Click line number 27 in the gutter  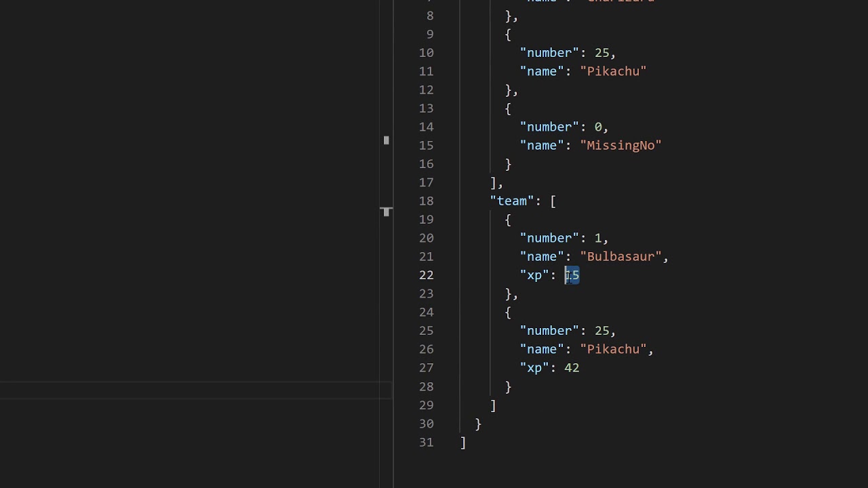pos(426,367)
